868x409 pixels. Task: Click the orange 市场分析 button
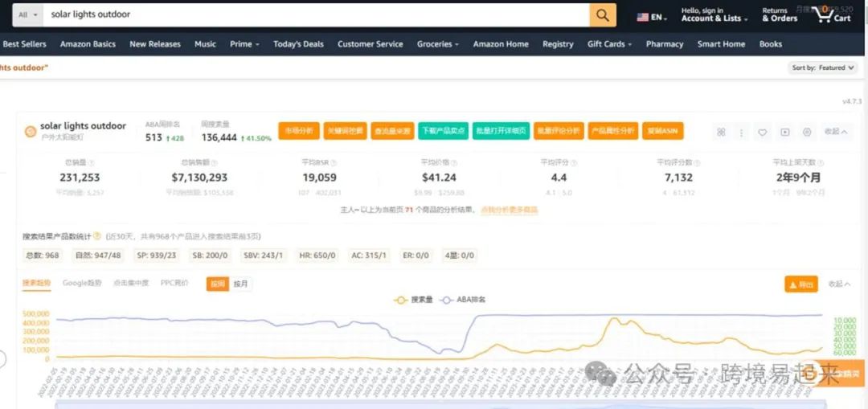(x=299, y=131)
